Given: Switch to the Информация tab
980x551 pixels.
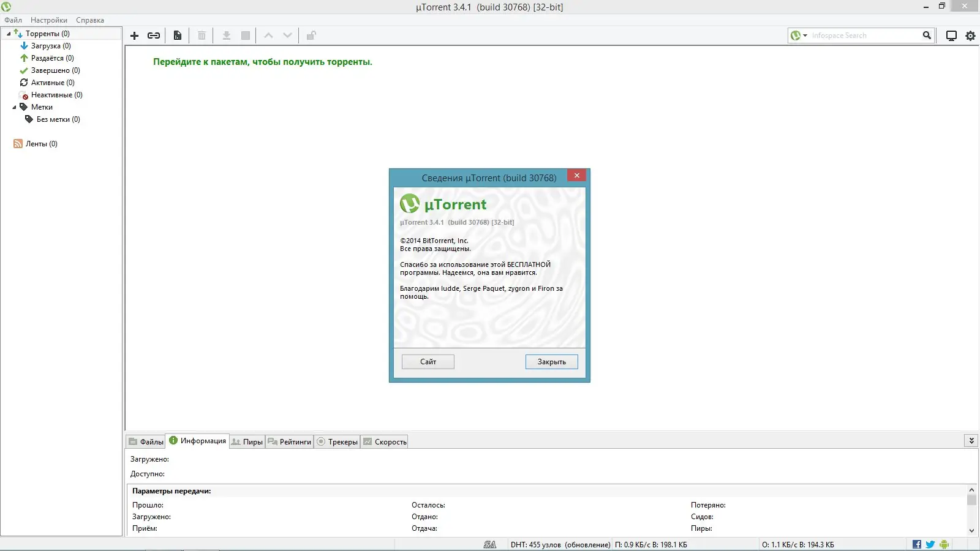Looking at the screenshot, I should [x=197, y=441].
